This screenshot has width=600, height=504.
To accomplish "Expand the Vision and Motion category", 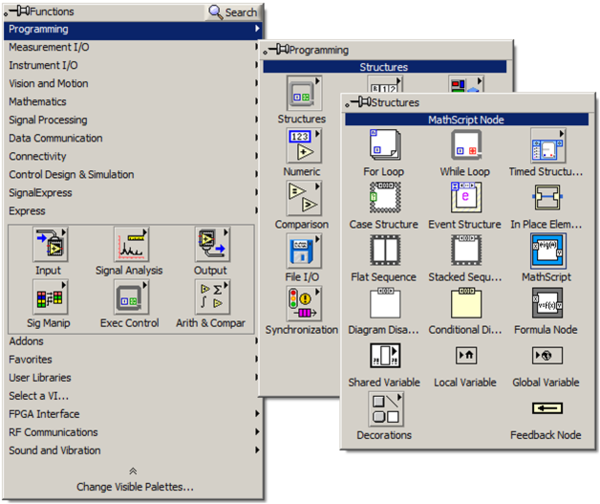I will point(133,83).
